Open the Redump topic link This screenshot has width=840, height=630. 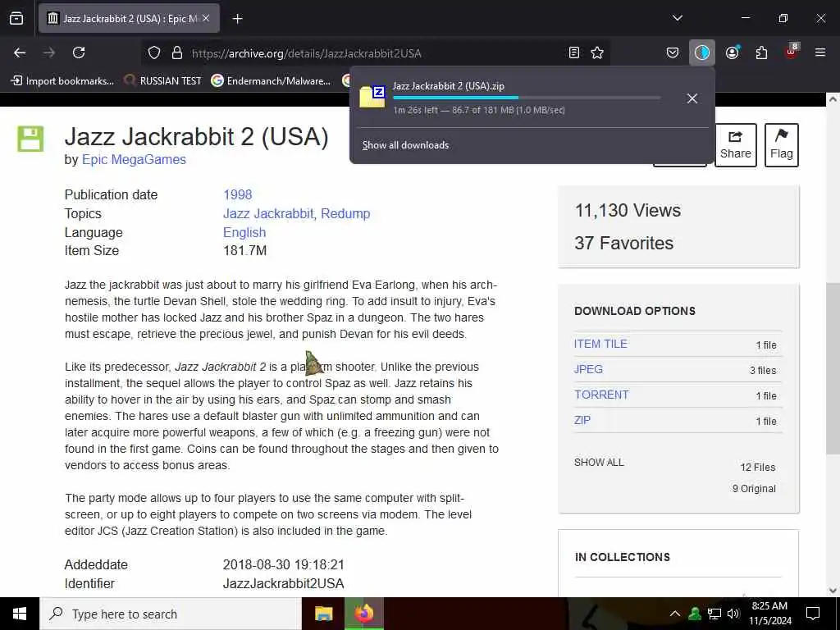[345, 214]
